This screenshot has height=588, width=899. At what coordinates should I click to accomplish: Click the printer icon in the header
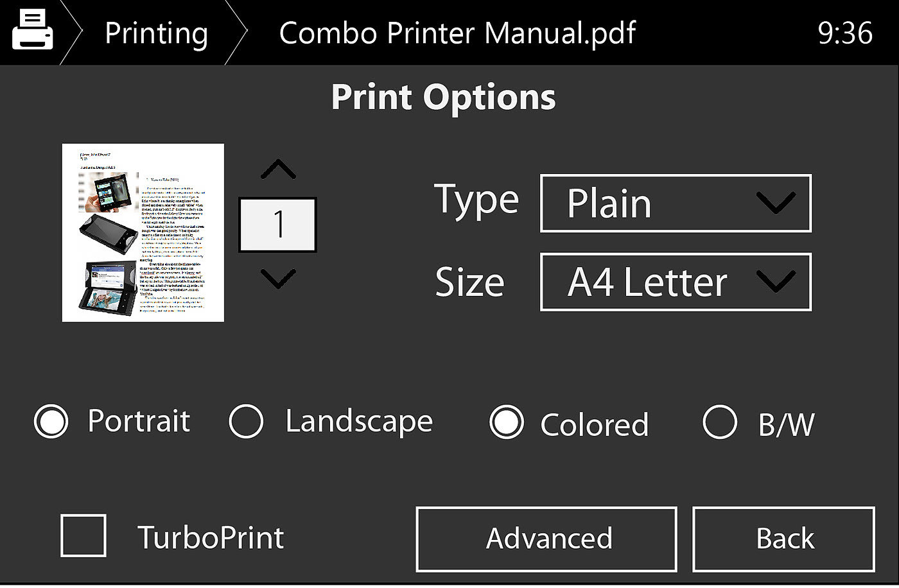tap(32, 31)
